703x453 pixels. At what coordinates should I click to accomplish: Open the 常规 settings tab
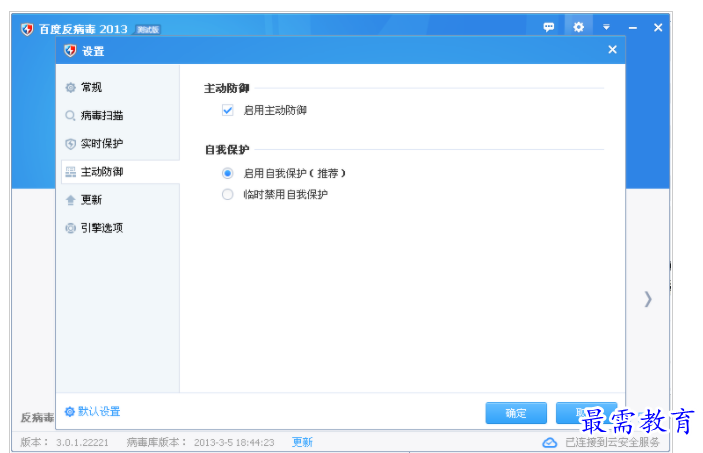pos(120,87)
